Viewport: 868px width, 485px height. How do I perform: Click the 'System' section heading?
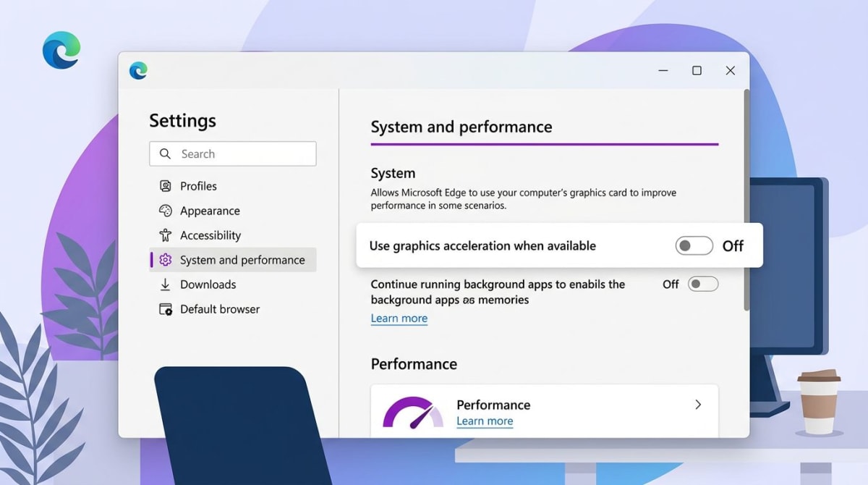click(393, 174)
